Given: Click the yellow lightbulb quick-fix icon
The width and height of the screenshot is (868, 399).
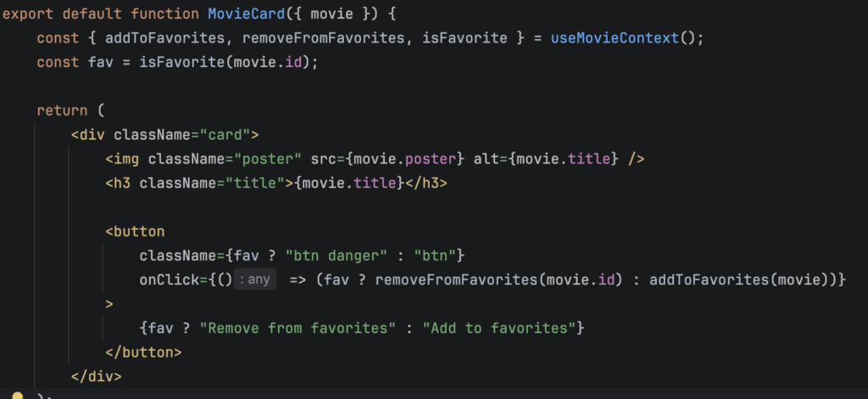Looking at the screenshot, I should click(19, 395).
